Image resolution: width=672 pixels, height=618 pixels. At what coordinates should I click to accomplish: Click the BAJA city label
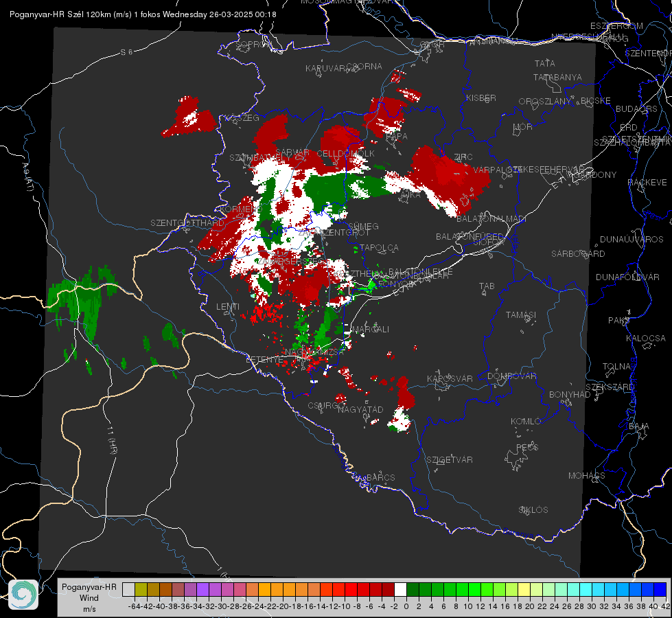(639, 426)
